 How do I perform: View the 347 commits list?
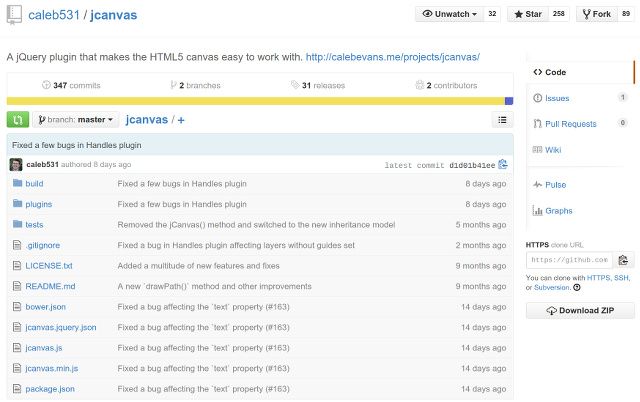coord(71,85)
